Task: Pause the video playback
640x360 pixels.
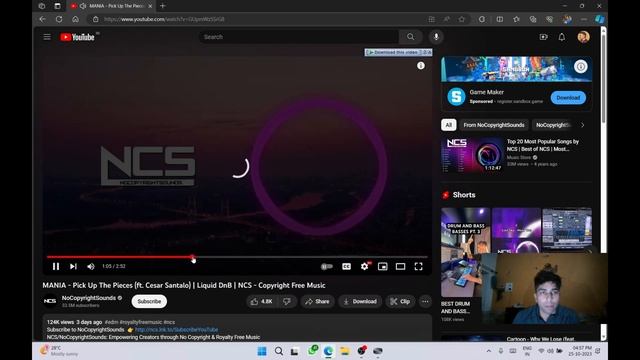Action: point(56,267)
